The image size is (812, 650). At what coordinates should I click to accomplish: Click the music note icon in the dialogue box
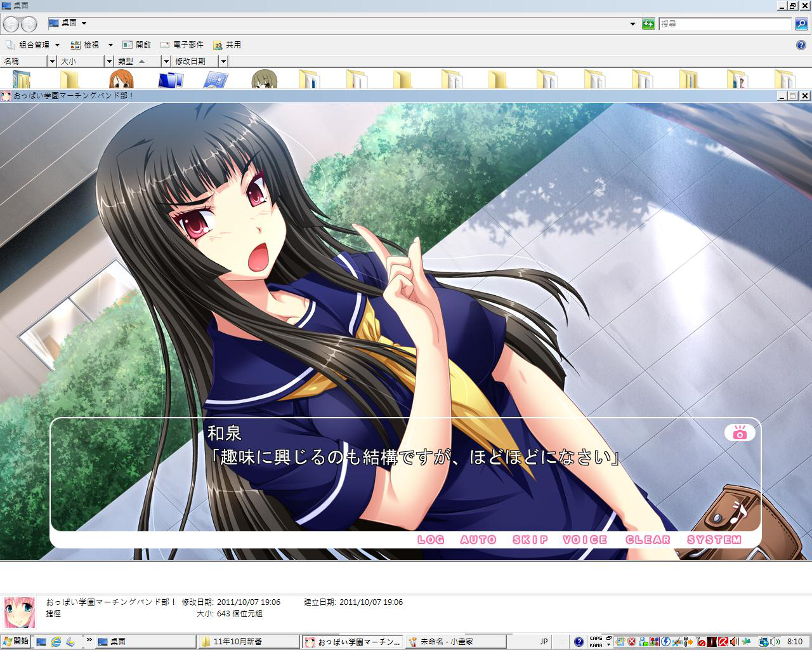coord(737,512)
